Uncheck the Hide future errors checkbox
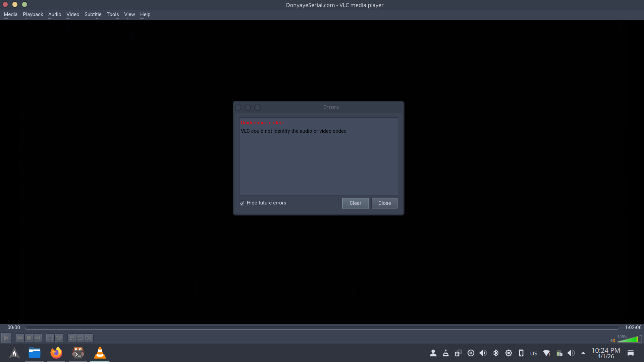The width and height of the screenshot is (644, 362). tap(242, 203)
